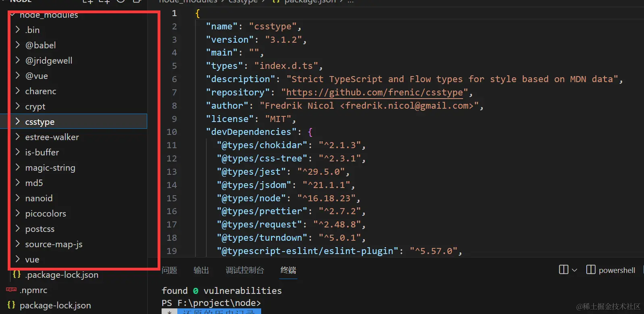The height and width of the screenshot is (314, 644).
Task: Select the 调试控制台 debug console tab
Action: 245,270
